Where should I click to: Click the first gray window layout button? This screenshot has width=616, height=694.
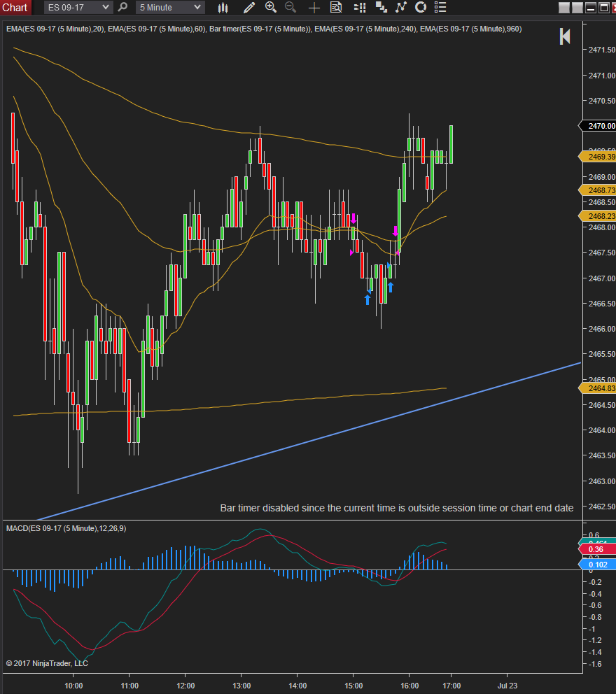[563, 8]
